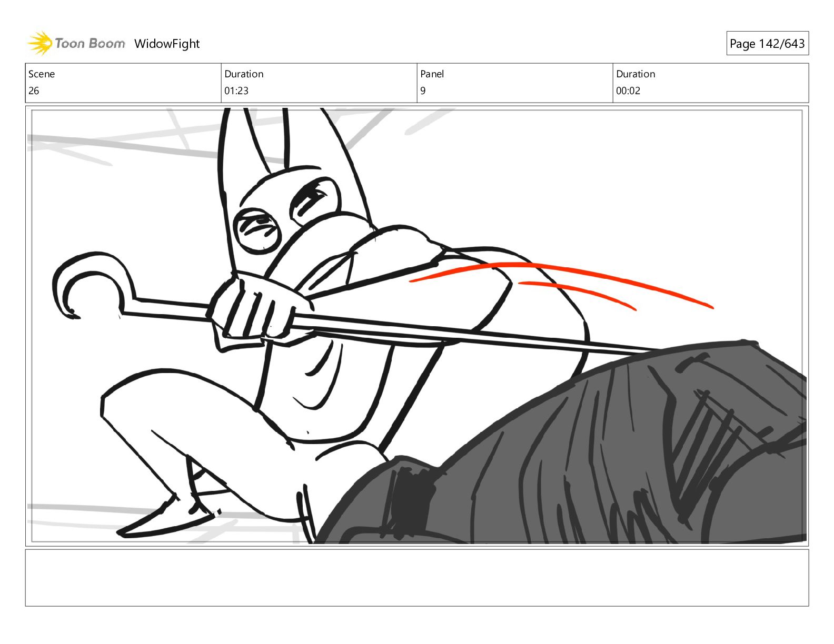Viewport: 834px width, 644px height.
Task: Click the panel number 9
Action: click(423, 90)
